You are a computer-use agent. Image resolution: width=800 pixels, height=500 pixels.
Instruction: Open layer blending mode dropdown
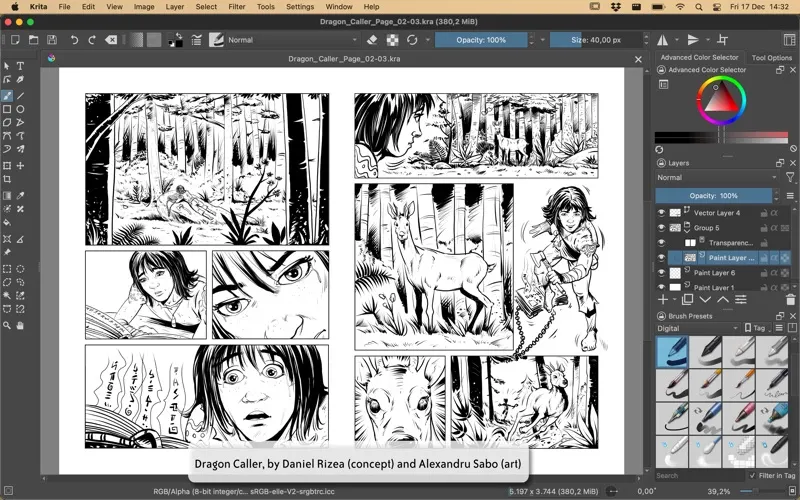tap(717, 178)
